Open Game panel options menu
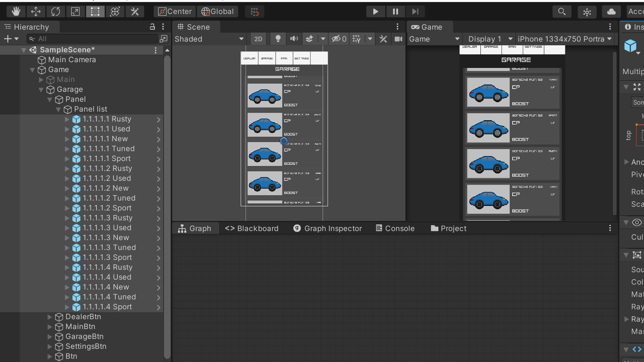644x362 pixels. tap(610, 27)
